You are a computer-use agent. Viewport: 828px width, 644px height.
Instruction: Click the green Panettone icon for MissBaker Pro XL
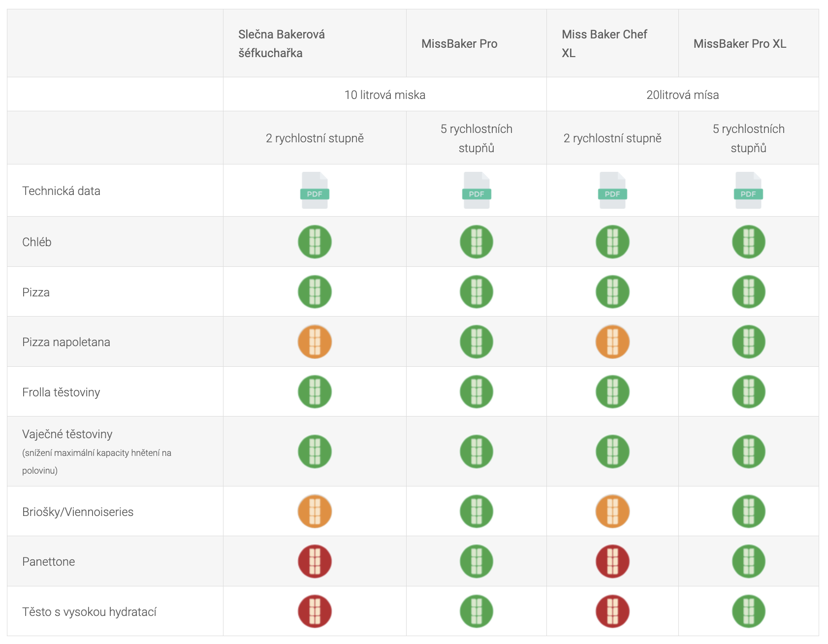click(748, 561)
